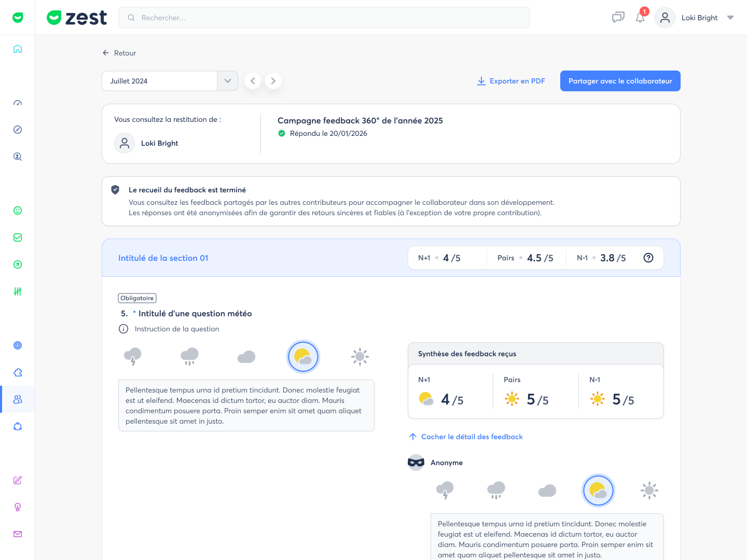
Task: Click the Exporter en PDF link
Action: click(511, 81)
